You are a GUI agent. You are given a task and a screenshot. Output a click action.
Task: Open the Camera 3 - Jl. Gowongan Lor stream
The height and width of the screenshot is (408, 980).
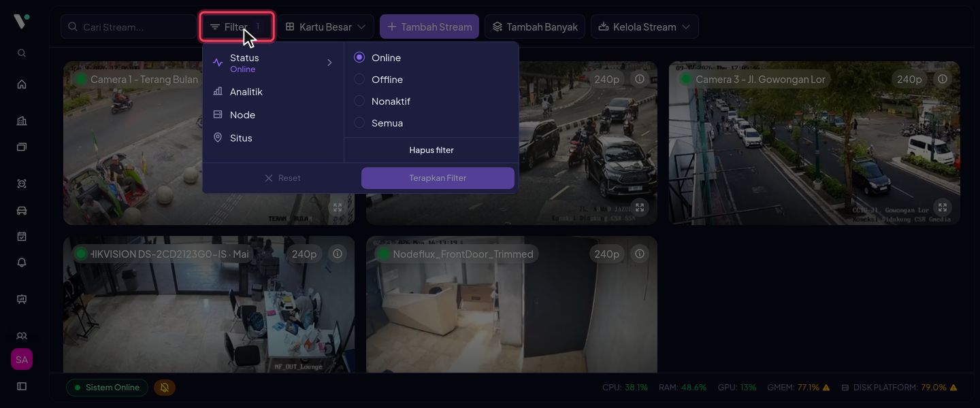click(x=814, y=143)
